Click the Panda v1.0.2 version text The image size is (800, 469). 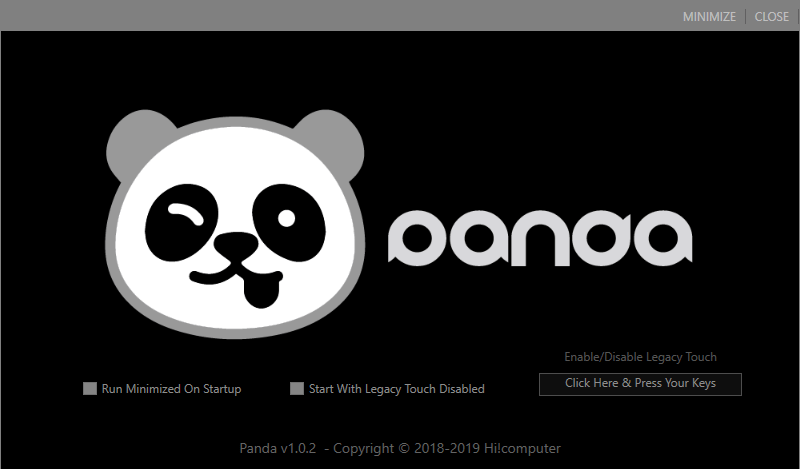tap(278, 448)
